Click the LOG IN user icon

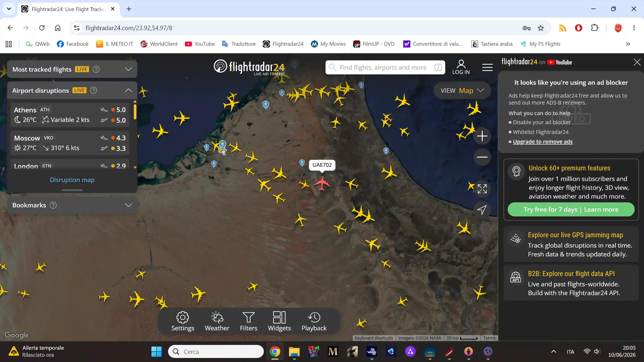[x=461, y=67]
